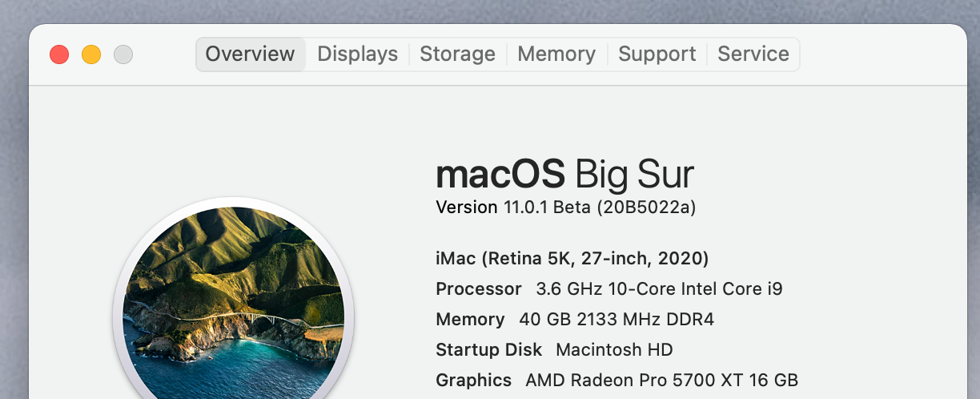The width and height of the screenshot is (980, 399).
Task: Open the Storage tab
Action: 457,54
